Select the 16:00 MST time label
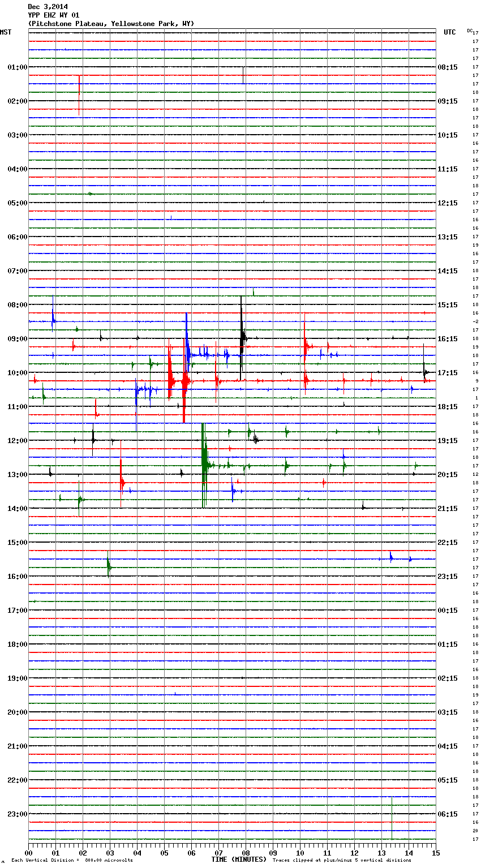Image resolution: width=481 pixels, height=868 pixels. 18,577
